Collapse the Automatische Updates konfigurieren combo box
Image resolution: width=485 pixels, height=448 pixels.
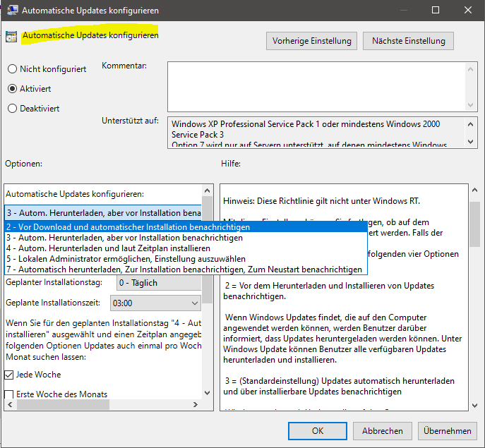point(103,213)
